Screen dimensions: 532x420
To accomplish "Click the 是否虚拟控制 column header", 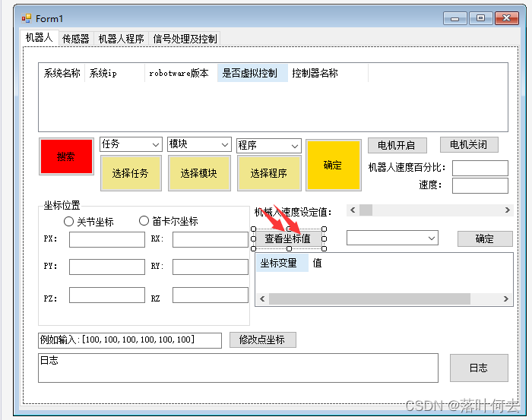I will pyautogui.click(x=252, y=73).
